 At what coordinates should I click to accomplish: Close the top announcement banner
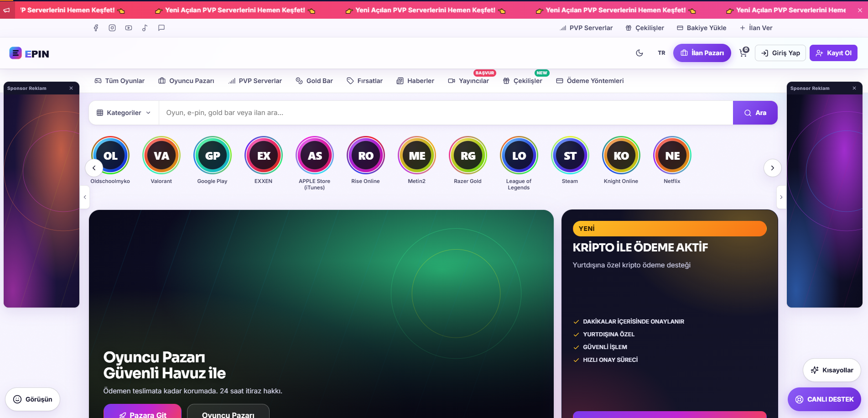point(859,10)
